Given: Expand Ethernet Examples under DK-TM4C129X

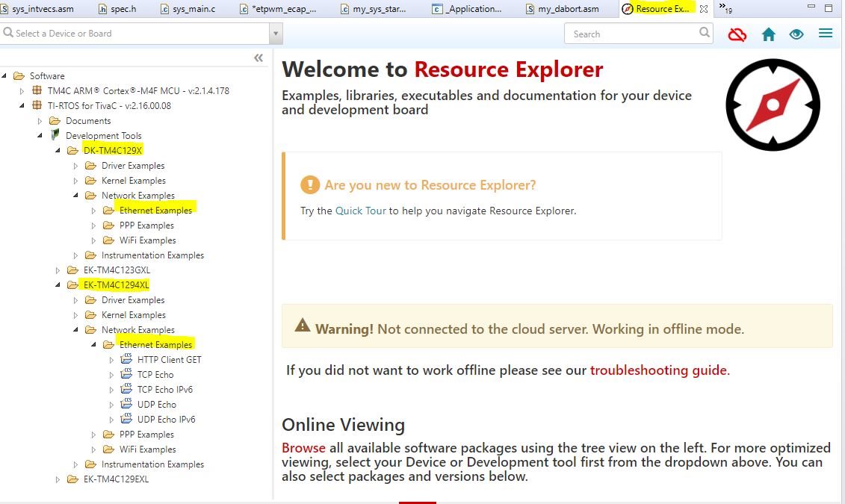Looking at the screenshot, I should (x=94, y=211).
